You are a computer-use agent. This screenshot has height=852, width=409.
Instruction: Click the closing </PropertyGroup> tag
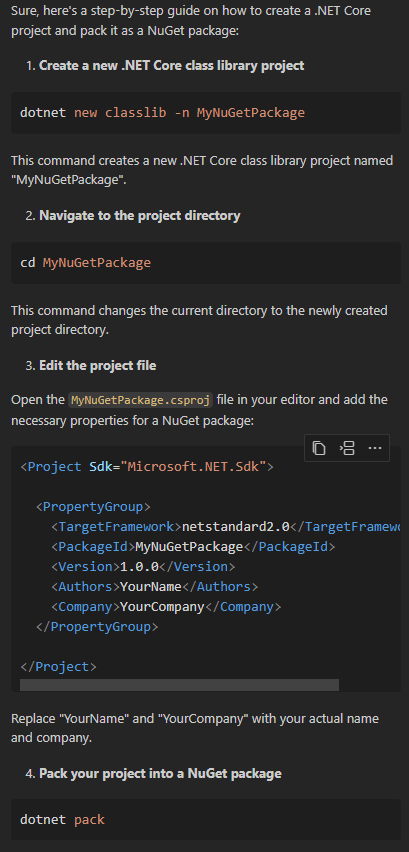coord(97,627)
